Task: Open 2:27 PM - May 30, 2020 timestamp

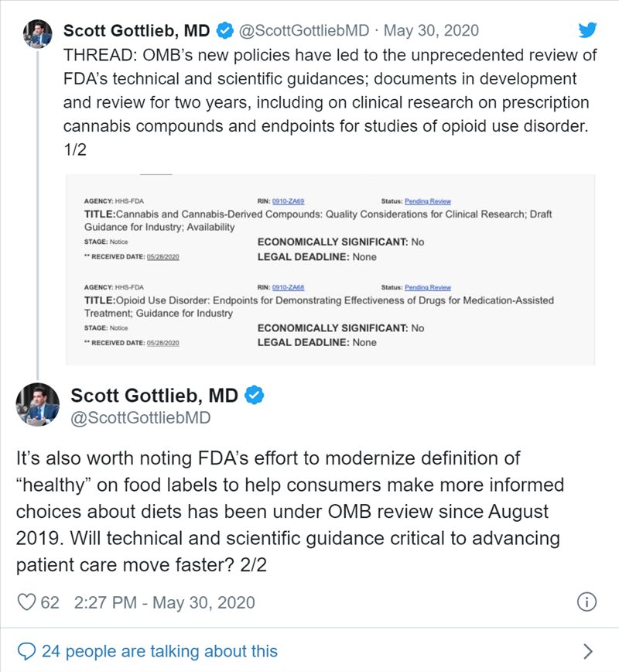Action: [165, 602]
